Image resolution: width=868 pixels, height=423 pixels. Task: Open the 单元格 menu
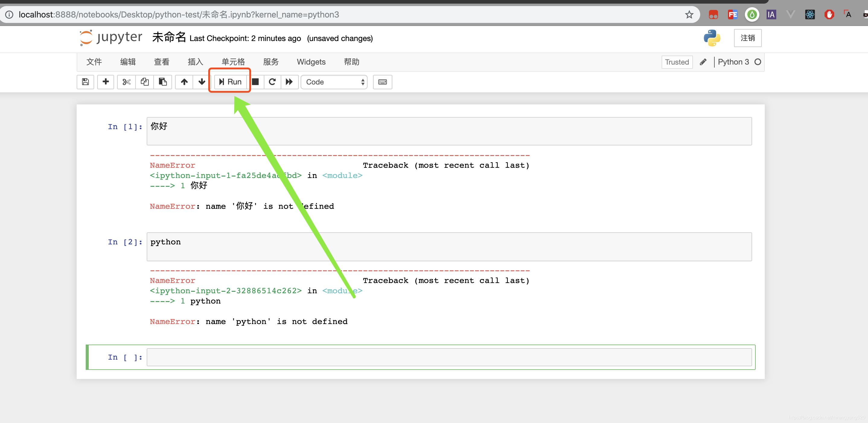click(233, 62)
